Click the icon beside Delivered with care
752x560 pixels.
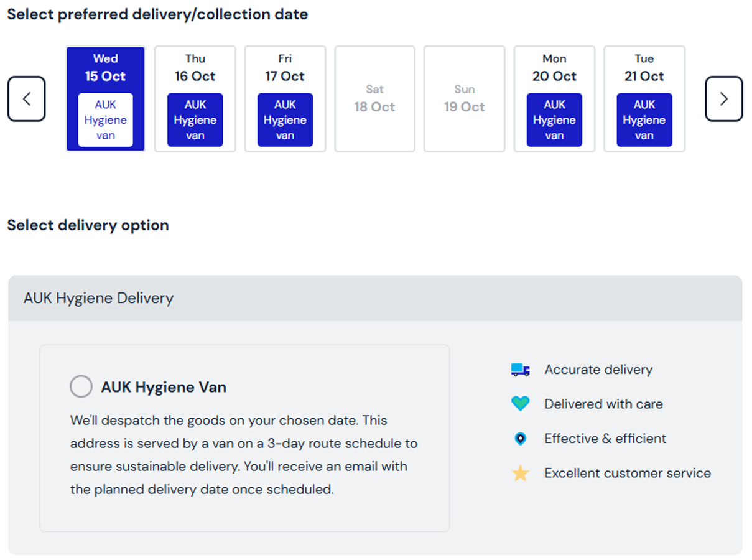[519, 404]
